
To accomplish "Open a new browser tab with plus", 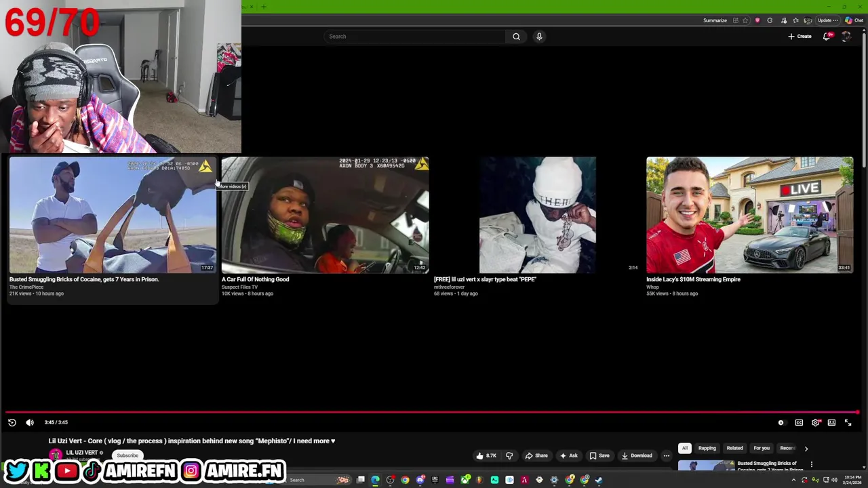I will pos(263,7).
